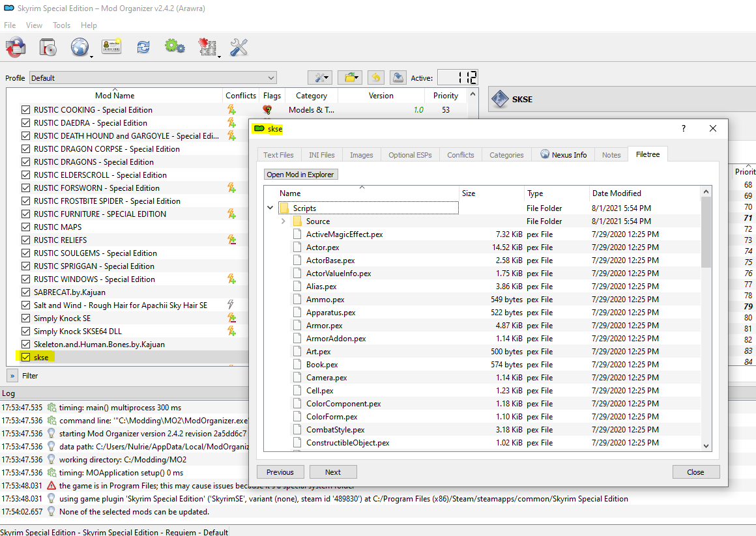
Task: Open the Profiles ID card icon
Action: point(111,47)
